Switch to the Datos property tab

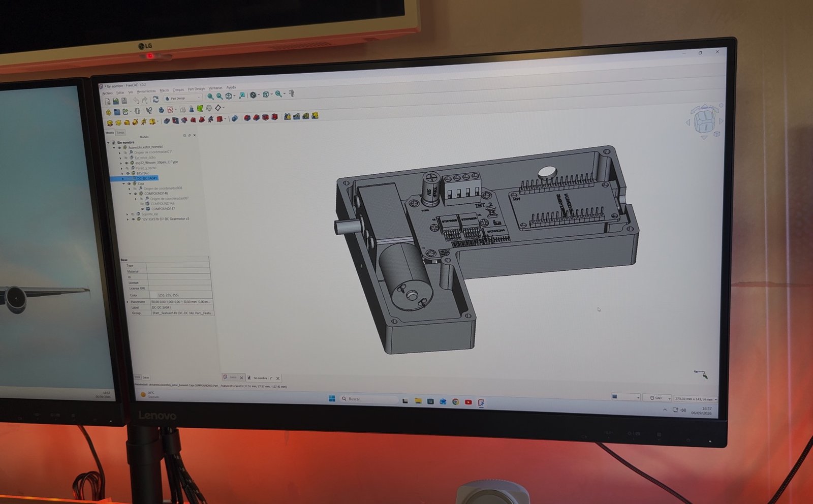146,377
